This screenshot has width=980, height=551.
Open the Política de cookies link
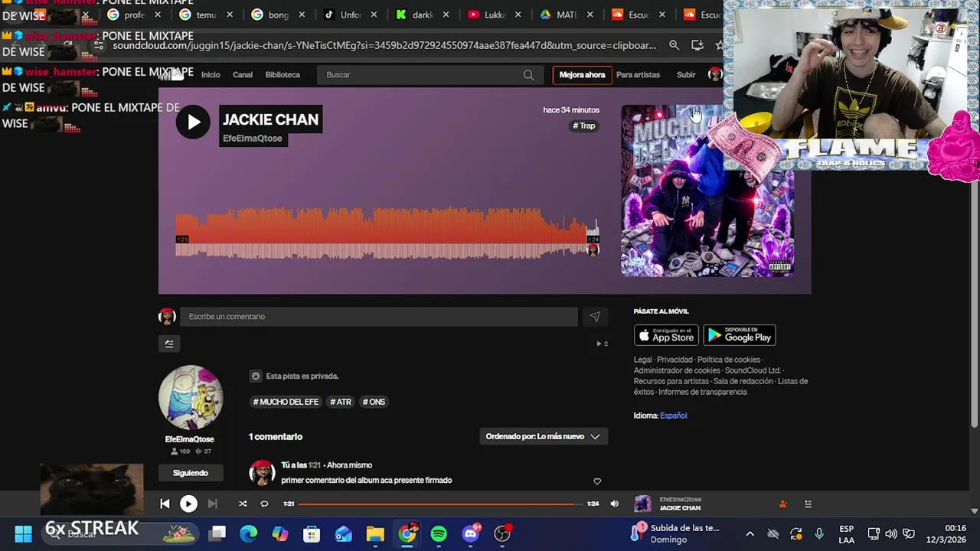(729, 360)
